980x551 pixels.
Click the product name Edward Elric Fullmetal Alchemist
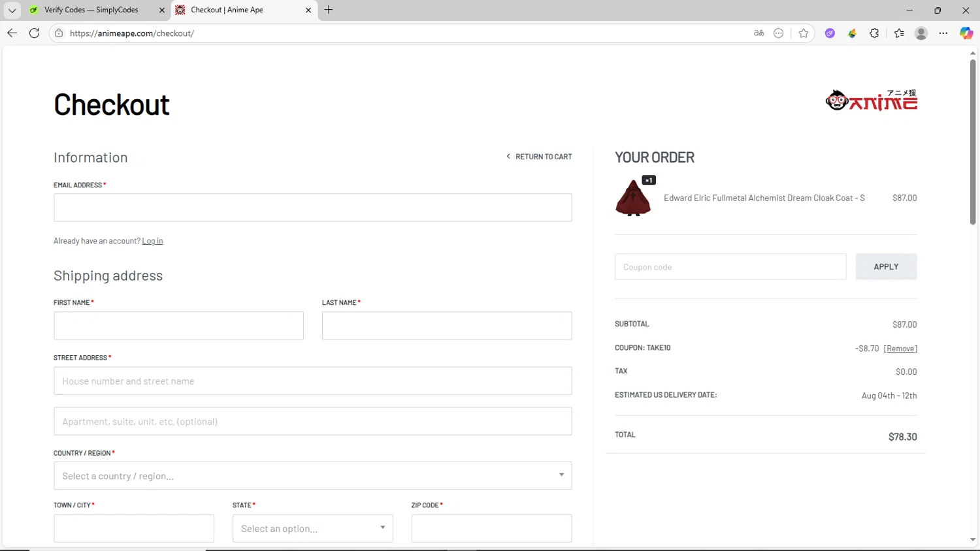(764, 198)
